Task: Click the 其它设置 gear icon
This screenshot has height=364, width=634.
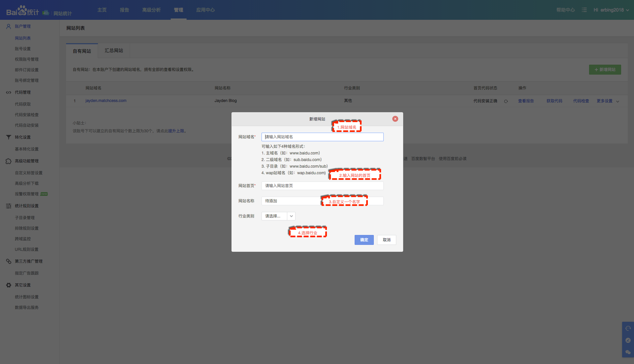Action: pos(9,285)
